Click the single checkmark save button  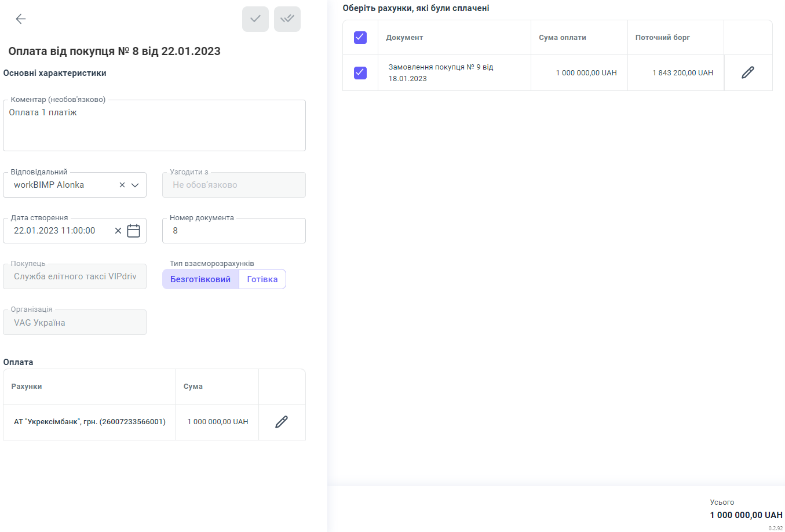point(255,19)
